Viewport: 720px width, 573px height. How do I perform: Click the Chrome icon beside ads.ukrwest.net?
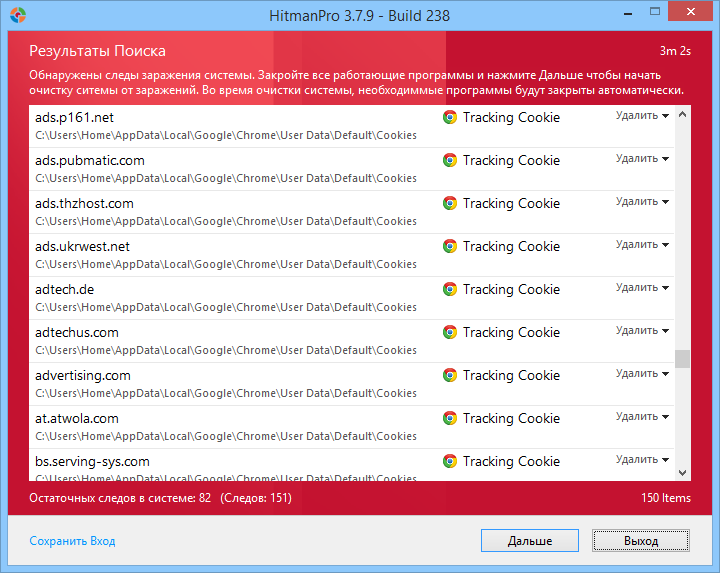[450, 247]
